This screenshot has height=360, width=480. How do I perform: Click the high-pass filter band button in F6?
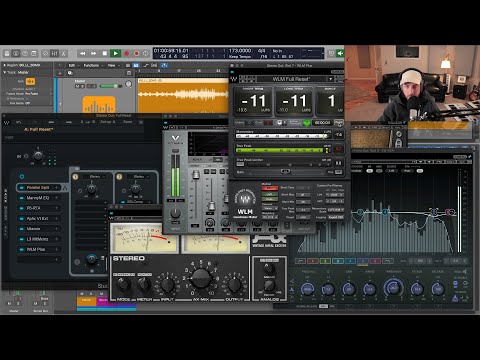(x=300, y=261)
